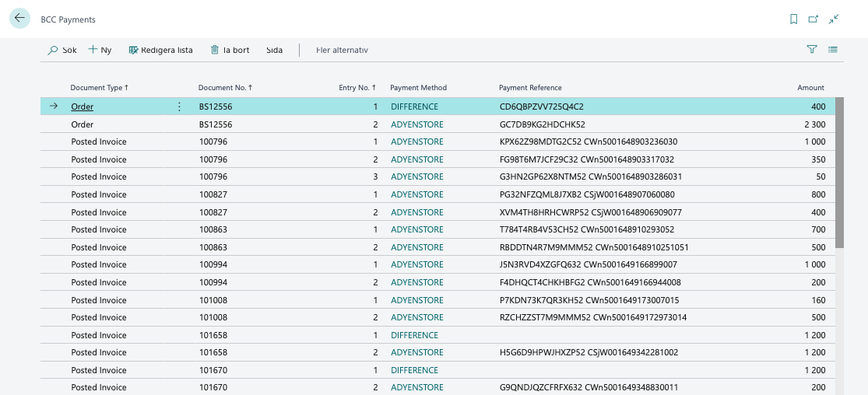The height and width of the screenshot is (395, 868).
Task: Create new entry with Ny
Action: (x=100, y=50)
